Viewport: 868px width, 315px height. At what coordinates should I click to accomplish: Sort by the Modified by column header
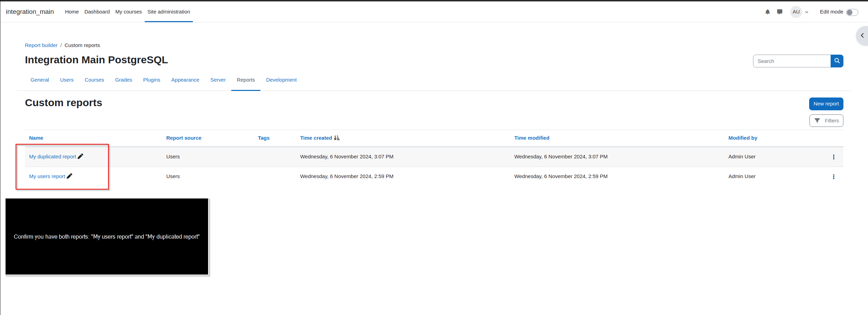pos(743,138)
